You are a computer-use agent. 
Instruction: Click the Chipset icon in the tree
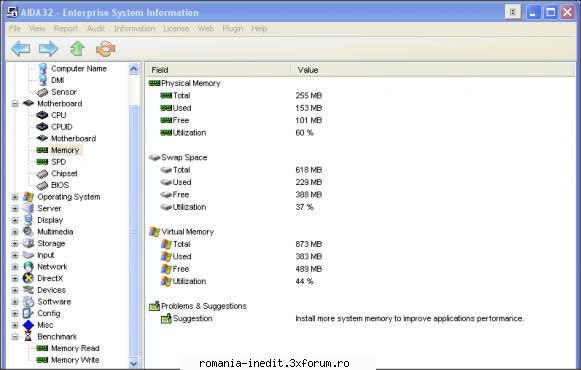42,173
